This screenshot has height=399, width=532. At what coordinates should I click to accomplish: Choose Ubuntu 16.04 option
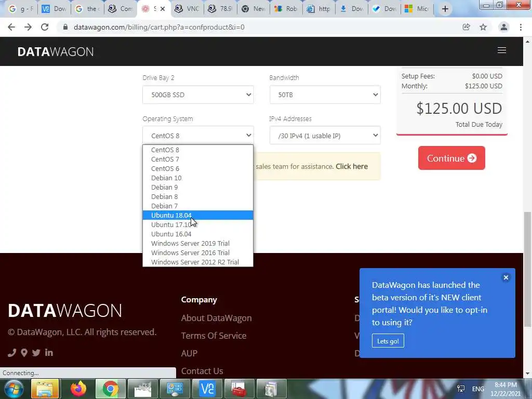[198, 234]
